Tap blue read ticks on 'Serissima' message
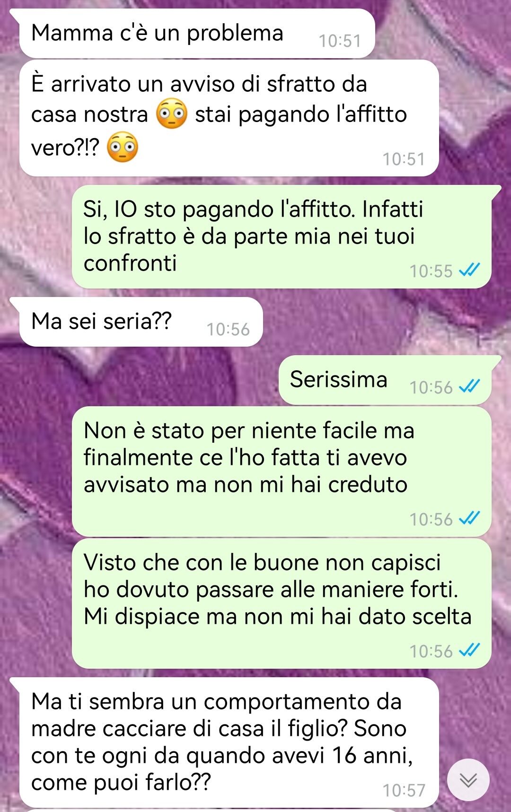Screen dimensions: 511x812 [470, 386]
